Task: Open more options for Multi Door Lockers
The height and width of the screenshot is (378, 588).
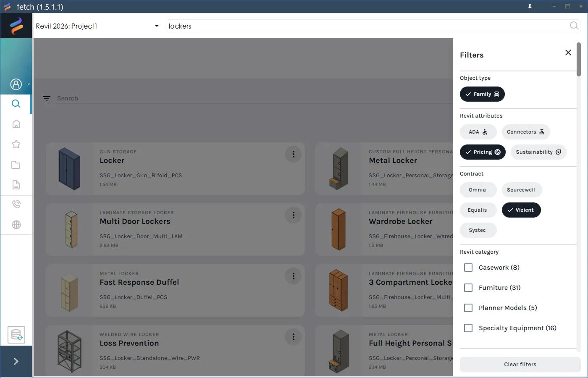Action: coord(293,215)
